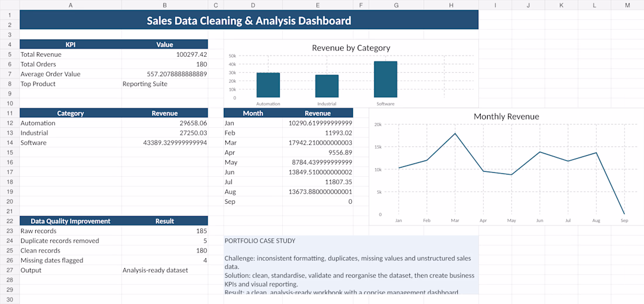
Task: Click the Result header cell
Action: [165, 221]
